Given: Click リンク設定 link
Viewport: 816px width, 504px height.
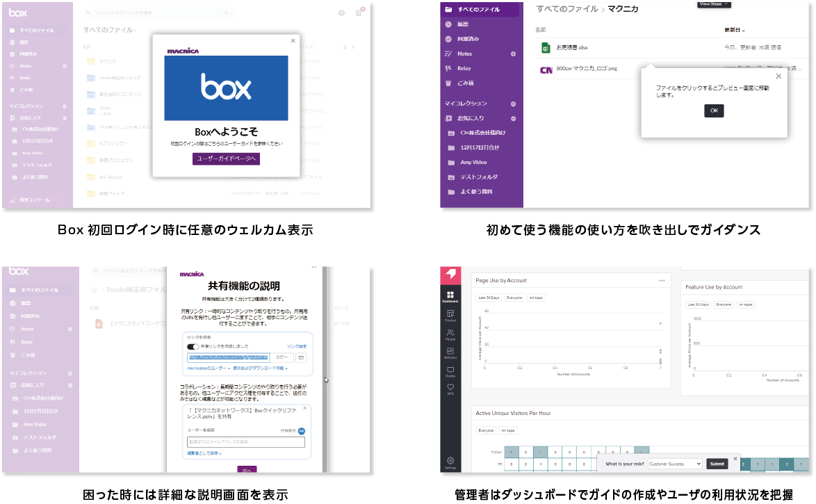Looking at the screenshot, I should (x=297, y=347).
